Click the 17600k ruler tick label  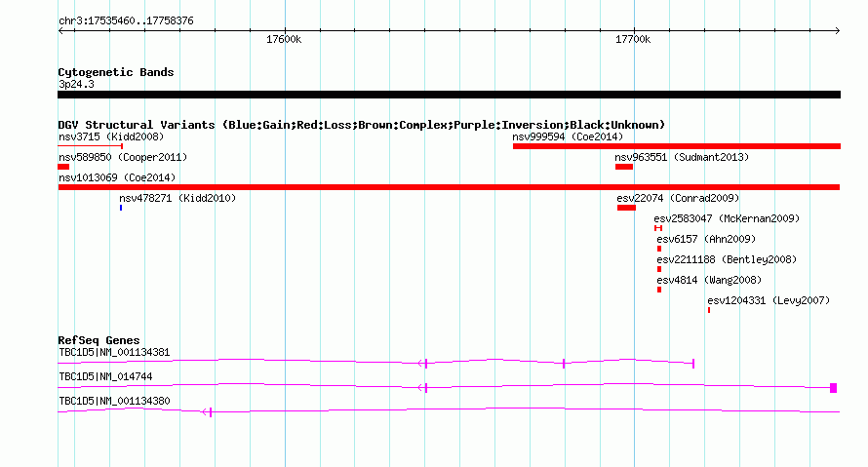point(284,40)
